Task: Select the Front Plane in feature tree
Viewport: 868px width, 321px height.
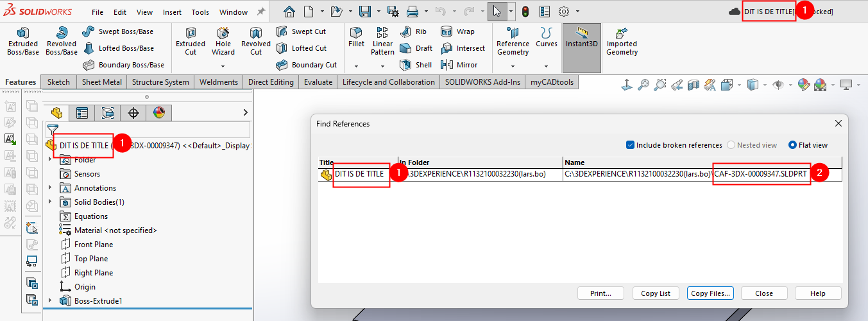Action: 87,245
